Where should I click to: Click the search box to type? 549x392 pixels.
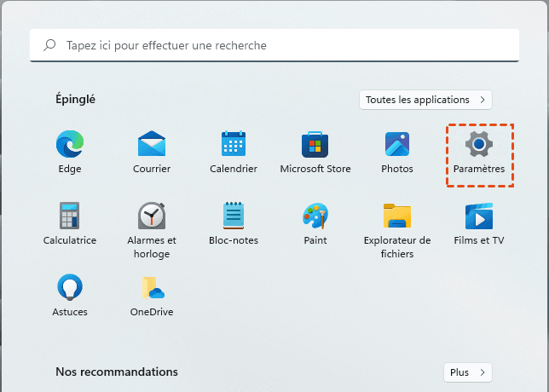click(x=281, y=45)
